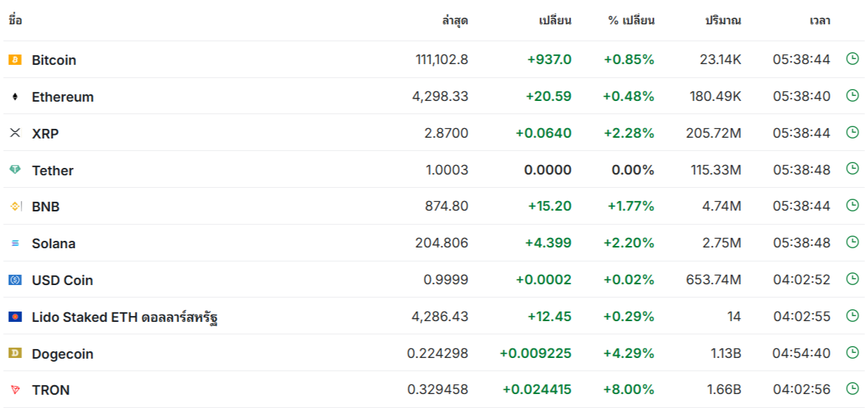Click the clock icon in Solana row
Screen dimensions: 868x408
[853, 242]
